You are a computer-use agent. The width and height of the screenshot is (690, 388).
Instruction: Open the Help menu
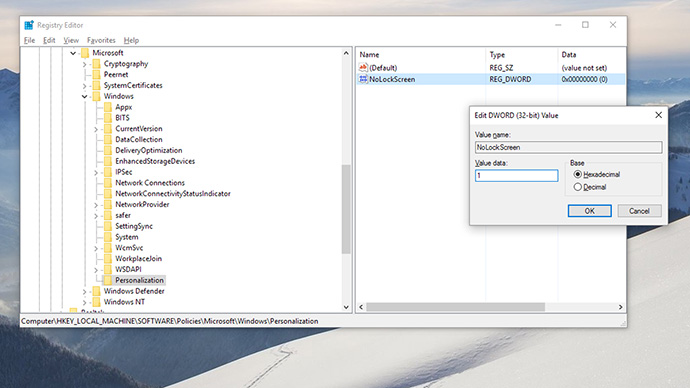point(131,40)
